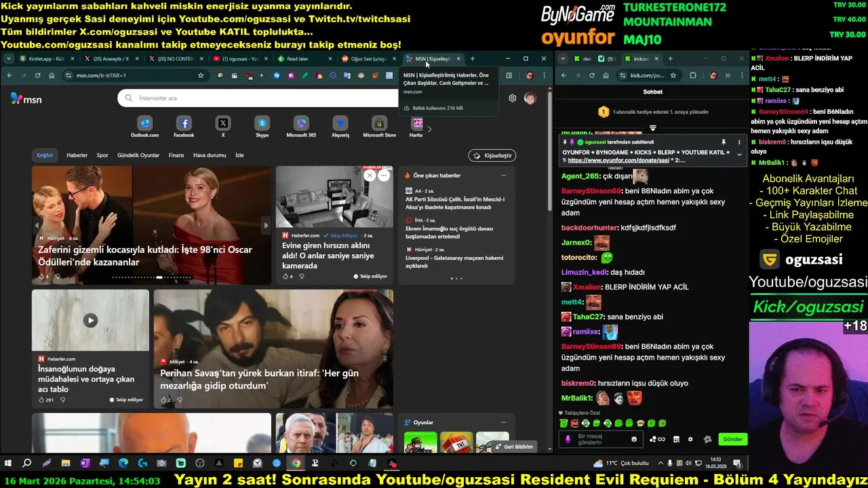Image resolution: width=868 pixels, height=488 pixels.
Task: Show next slide in Oscar carousel
Action: (265, 225)
